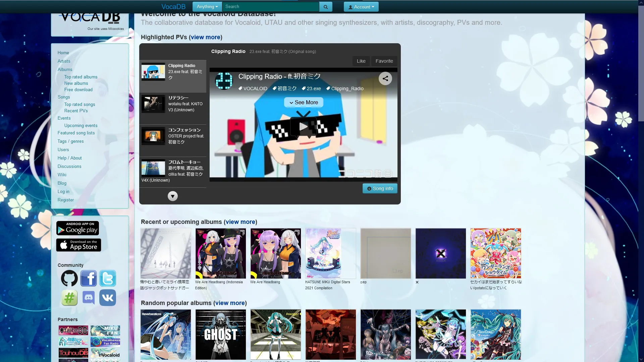Open the VK community icon
The image size is (644, 362).
coord(108,298)
